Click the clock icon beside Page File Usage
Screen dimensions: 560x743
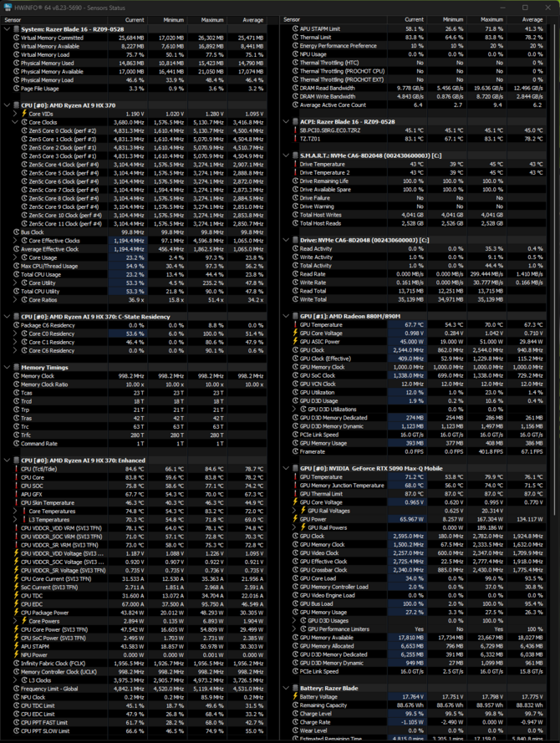tap(16, 88)
